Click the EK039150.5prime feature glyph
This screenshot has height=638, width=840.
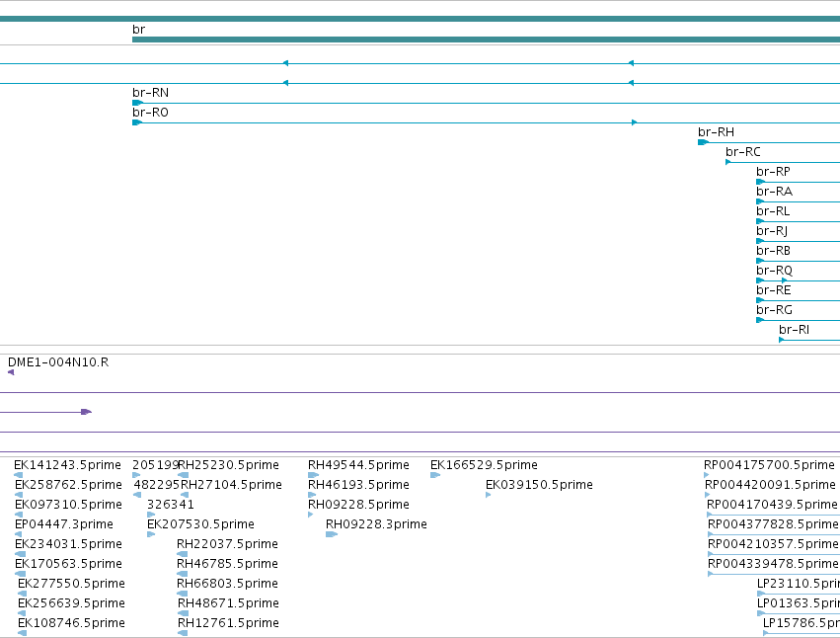(x=488, y=495)
